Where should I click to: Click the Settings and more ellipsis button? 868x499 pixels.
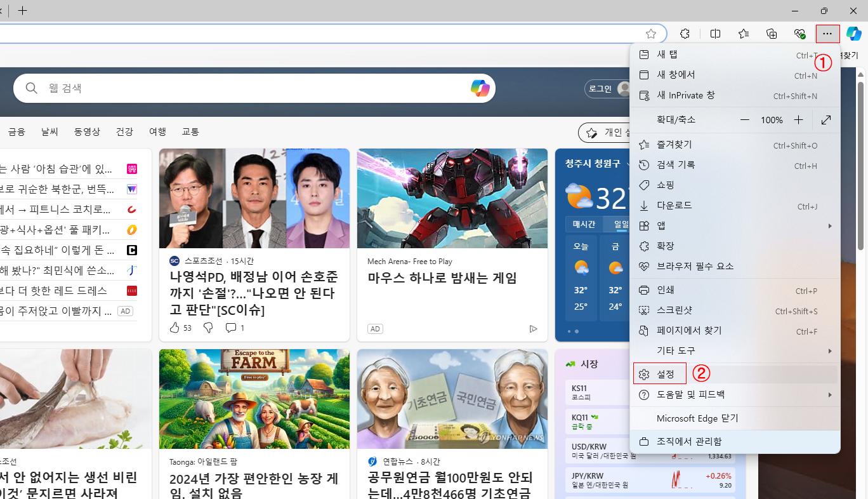[827, 34]
